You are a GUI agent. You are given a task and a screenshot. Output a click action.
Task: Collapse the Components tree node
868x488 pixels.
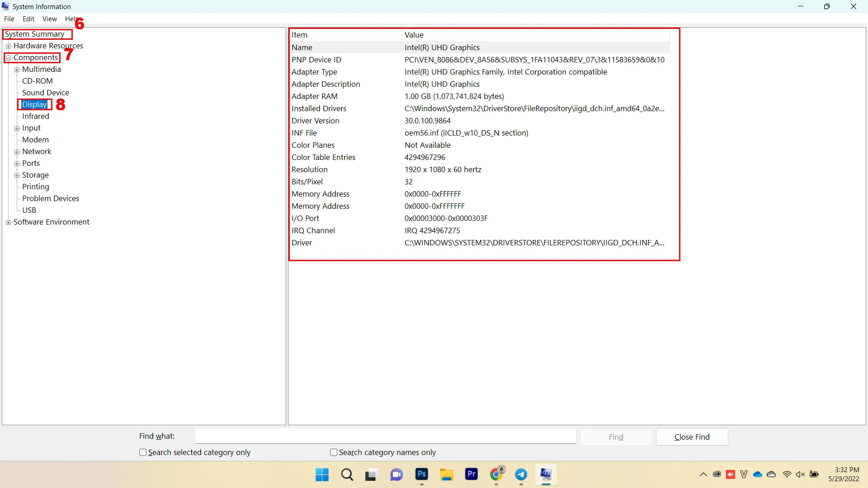pyautogui.click(x=8, y=58)
